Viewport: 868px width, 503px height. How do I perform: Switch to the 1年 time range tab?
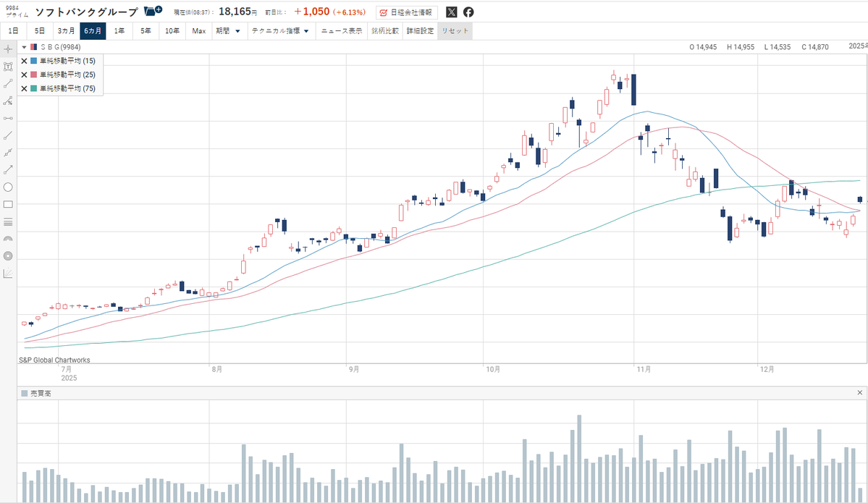[x=119, y=31]
